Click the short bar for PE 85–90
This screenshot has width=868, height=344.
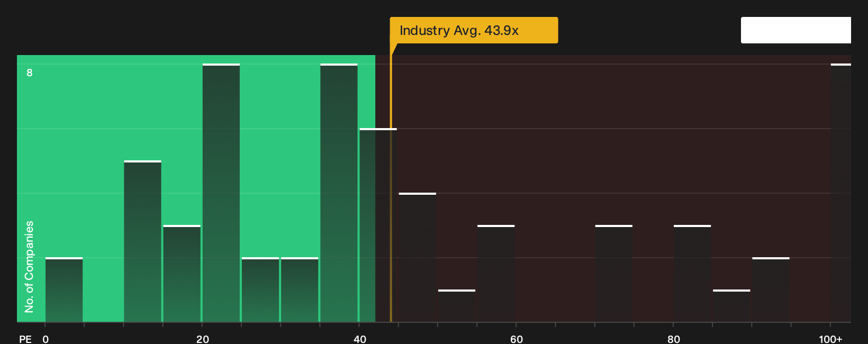click(731, 306)
